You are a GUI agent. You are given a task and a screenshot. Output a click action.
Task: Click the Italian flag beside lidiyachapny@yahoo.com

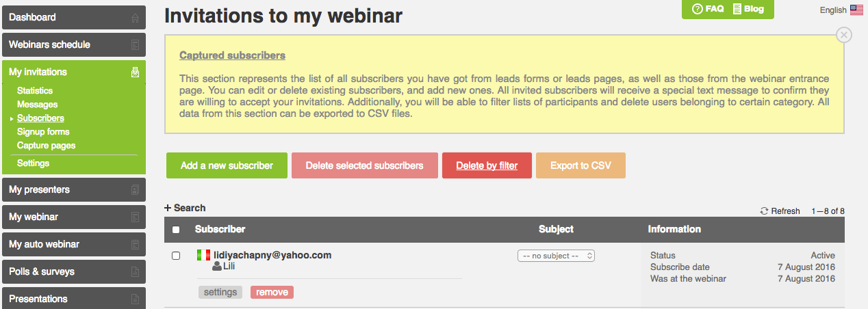coord(203,255)
